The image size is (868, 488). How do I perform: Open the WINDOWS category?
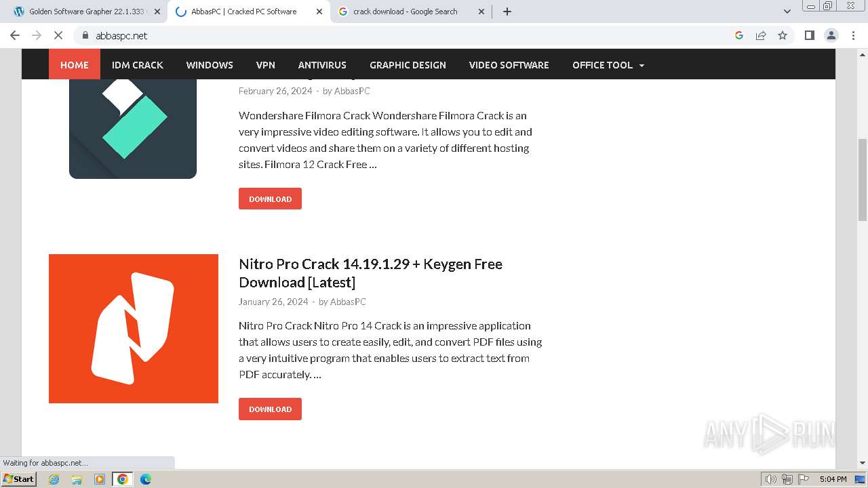coord(210,65)
